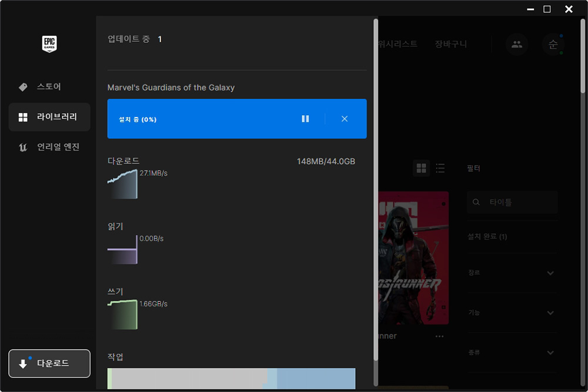Open the friends list icon
This screenshot has width=588, height=392.
517,44
